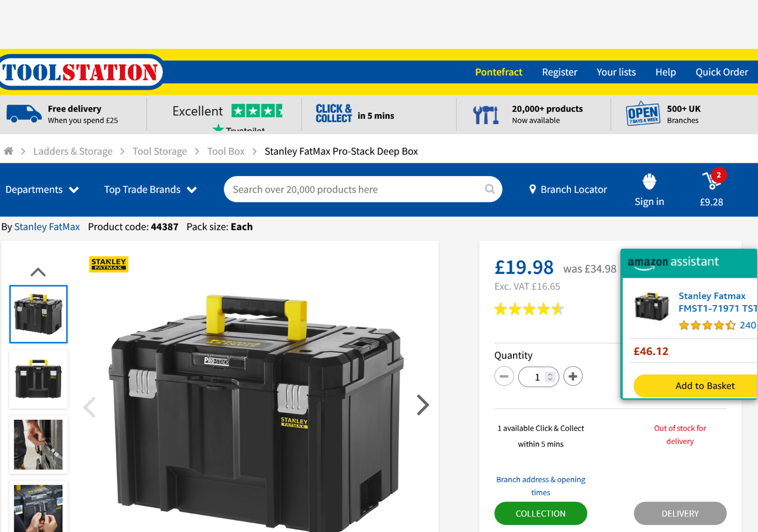Decrease quantity with the minus icon
The height and width of the screenshot is (532, 758).
(504, 376)
